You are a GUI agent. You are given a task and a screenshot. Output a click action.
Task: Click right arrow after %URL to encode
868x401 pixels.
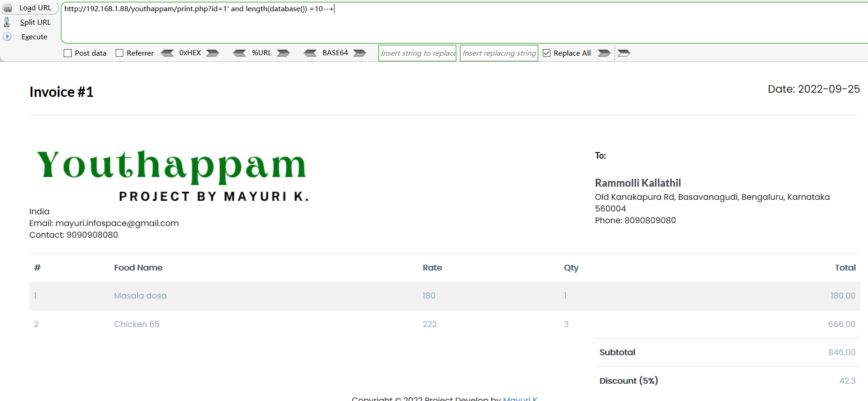pos(283,53)
